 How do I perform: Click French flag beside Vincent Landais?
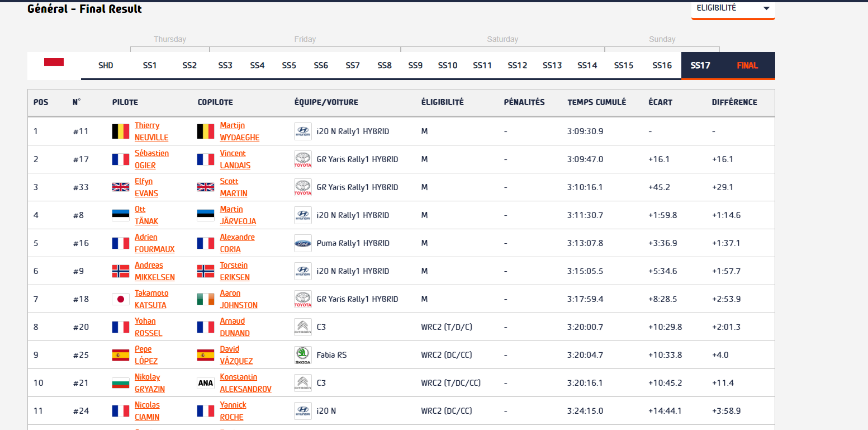(206, 159)
